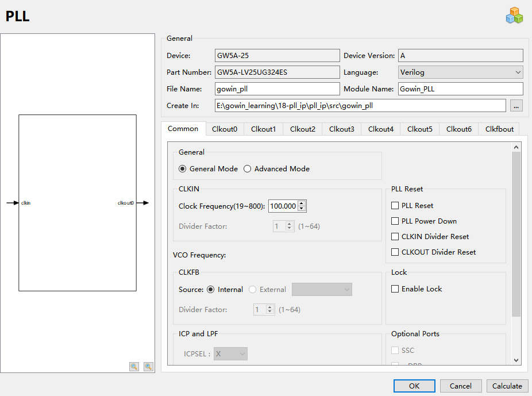Open the Clkout6 tab
532x396 pixels.
458,129
